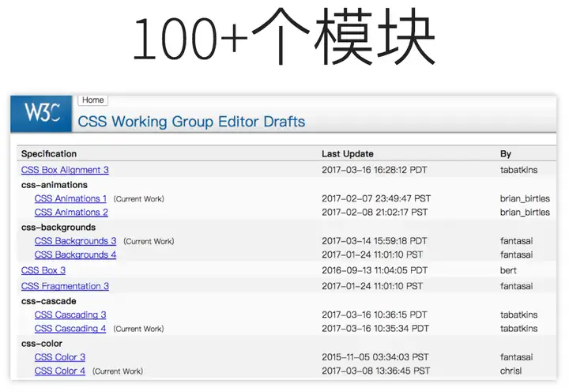Click author bert in CSS Box 3 row
Image resolution: width=569 pixels, height=392 pixels.
pyautogui.click(x=508, y=270)
